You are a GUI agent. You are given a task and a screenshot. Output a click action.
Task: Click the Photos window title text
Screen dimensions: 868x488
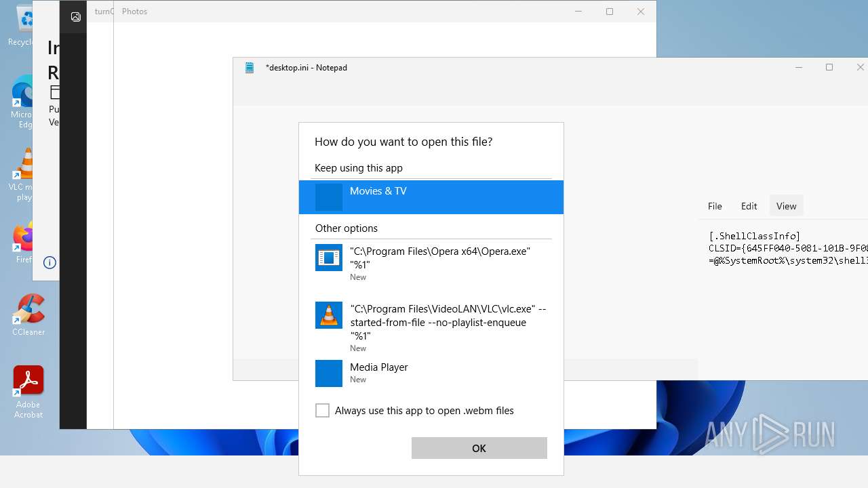134,12
